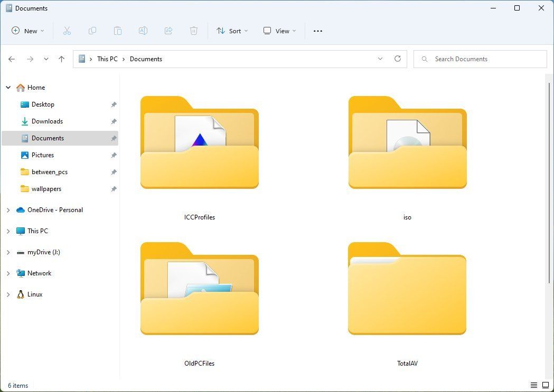Switch to details view in status bar
Viewport: 554px width, 392px height.
[x=533, y=385]
